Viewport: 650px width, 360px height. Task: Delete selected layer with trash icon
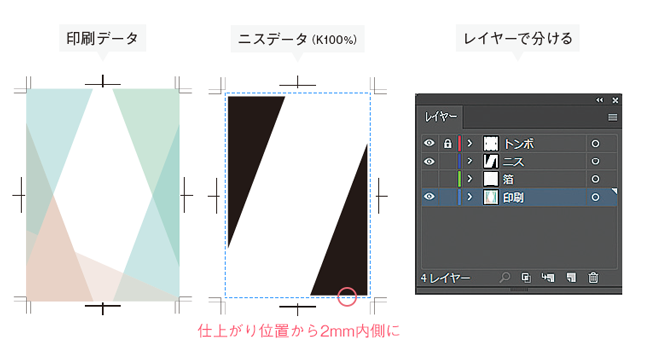point(593,277)
